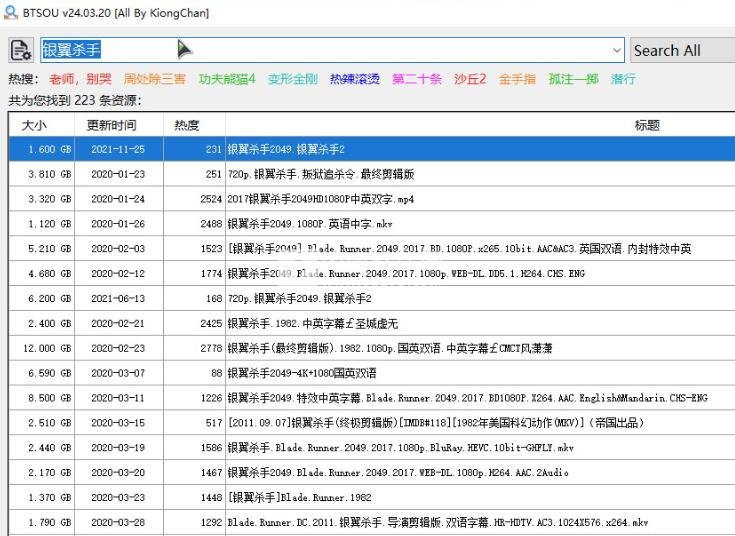Open hot search link 金手指
Screen dimensions: 735x536
point(517,79)
